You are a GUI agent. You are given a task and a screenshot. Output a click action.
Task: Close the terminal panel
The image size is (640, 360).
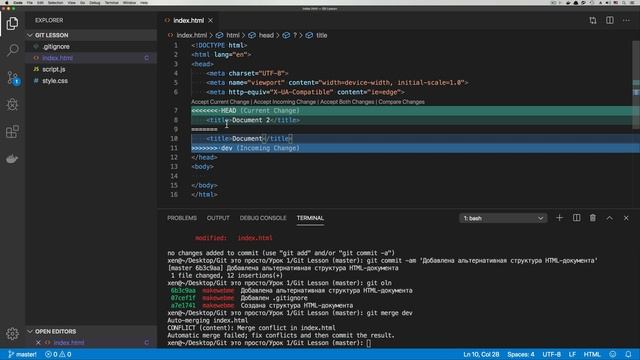[626, 218]
